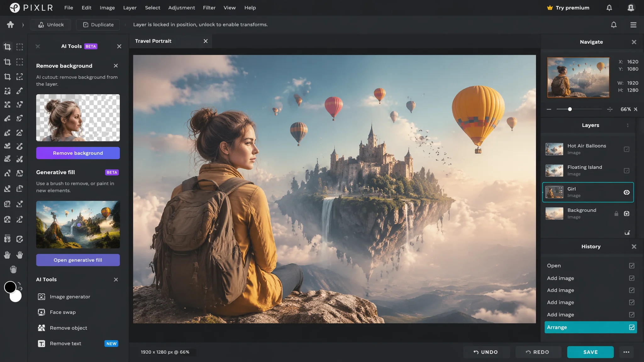Select the highlighted crop tool atop the toolbar
Image resolution: width=644 pixels, height=362 pixels.
coord(7,47)
